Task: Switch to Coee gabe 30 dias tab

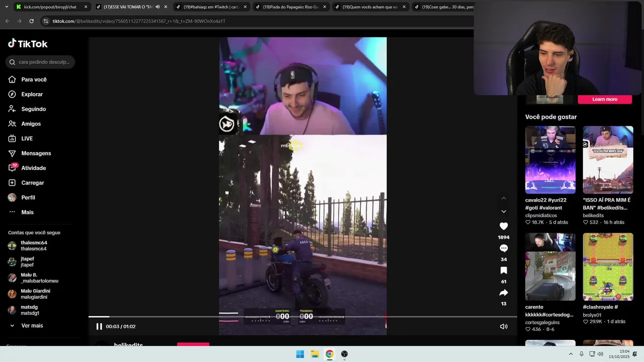Action: pyautogui.click(x=443, y=7)
